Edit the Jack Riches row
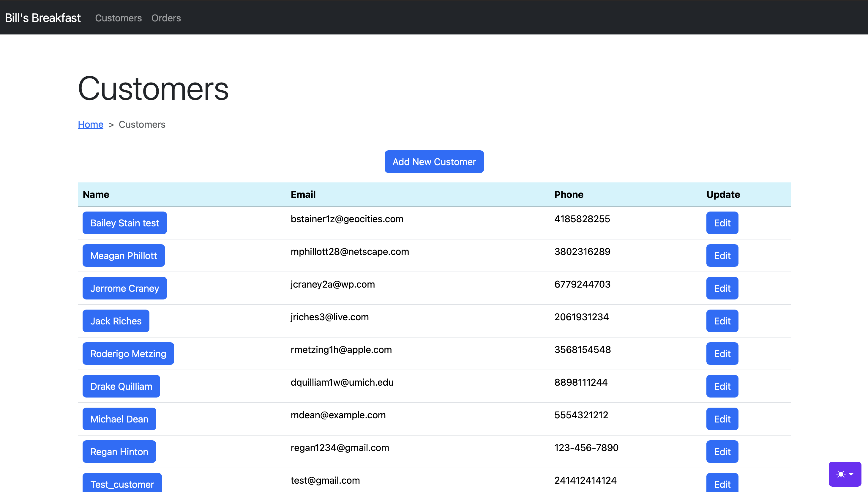868x492 pixels. tap(722, 321)
